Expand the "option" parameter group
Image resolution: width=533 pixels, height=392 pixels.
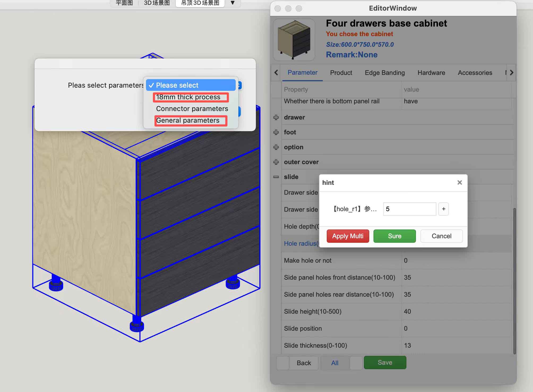[276, 147]
